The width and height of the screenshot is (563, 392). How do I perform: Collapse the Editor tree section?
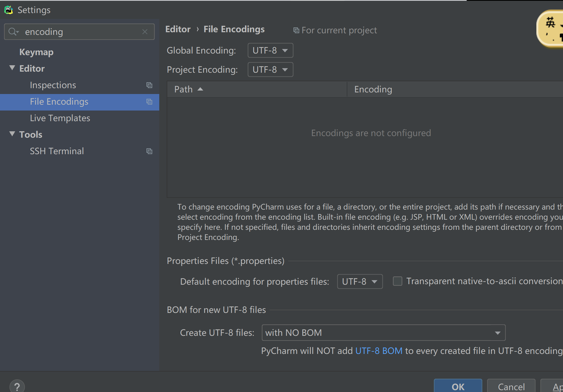click(12, 68)
